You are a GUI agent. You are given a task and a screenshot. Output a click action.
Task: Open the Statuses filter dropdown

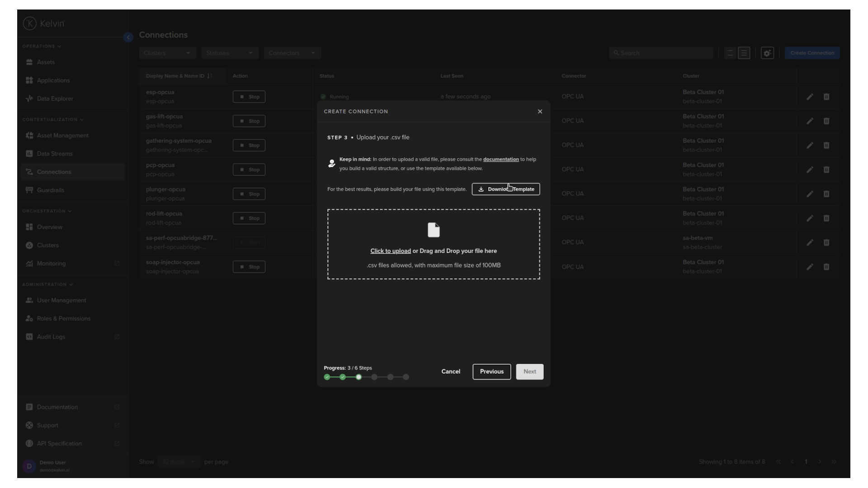click(230, 53)
